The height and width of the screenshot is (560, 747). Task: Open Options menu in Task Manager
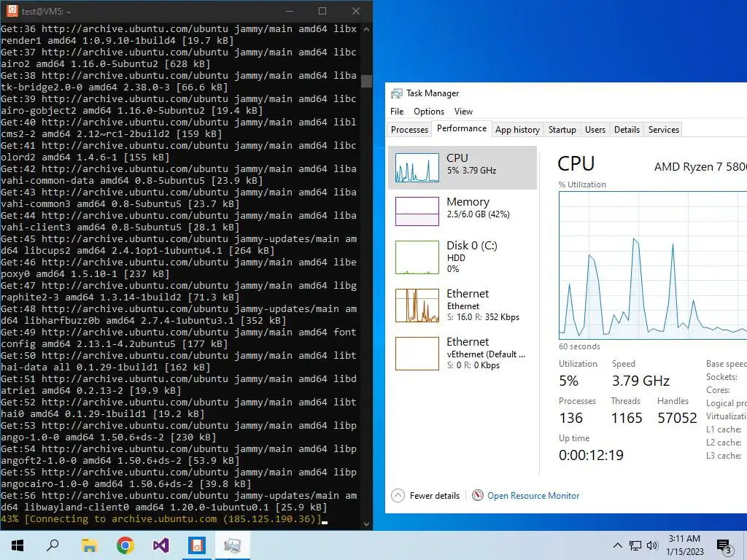click(x=429, y=112)
